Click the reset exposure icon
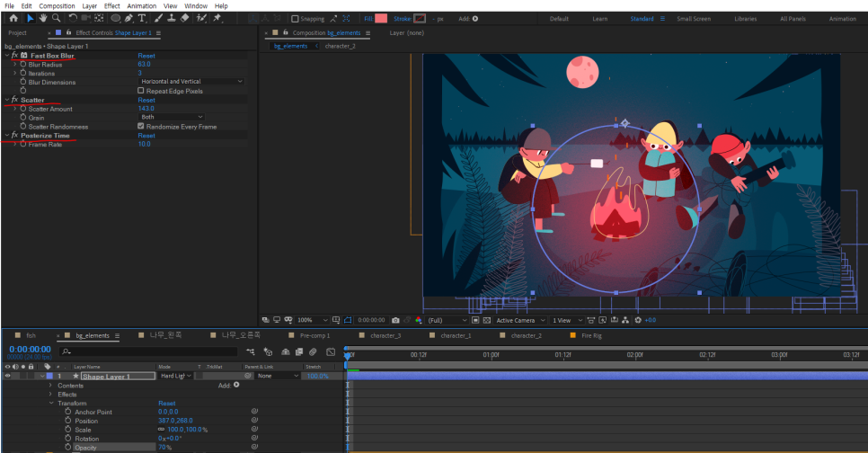 point(638,320)
